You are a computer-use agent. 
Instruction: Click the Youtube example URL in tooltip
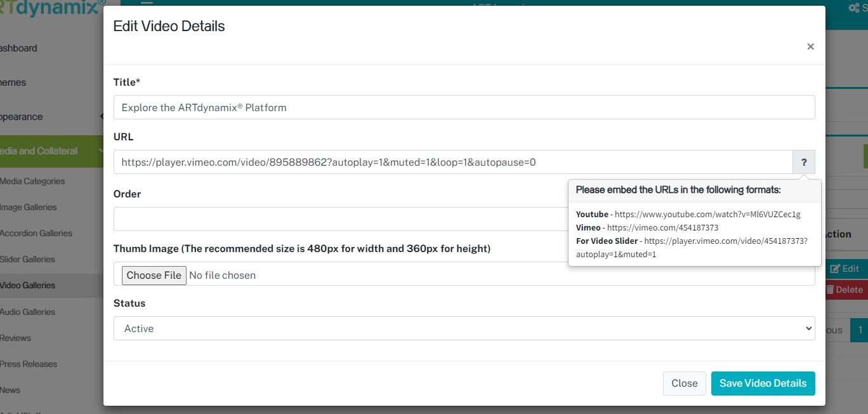click(707, 215)
